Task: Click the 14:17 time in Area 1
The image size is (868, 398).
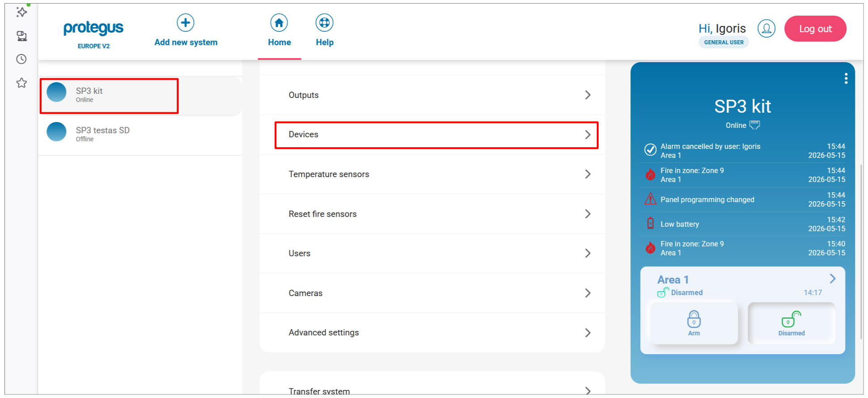Action: [x=813, y=292]
